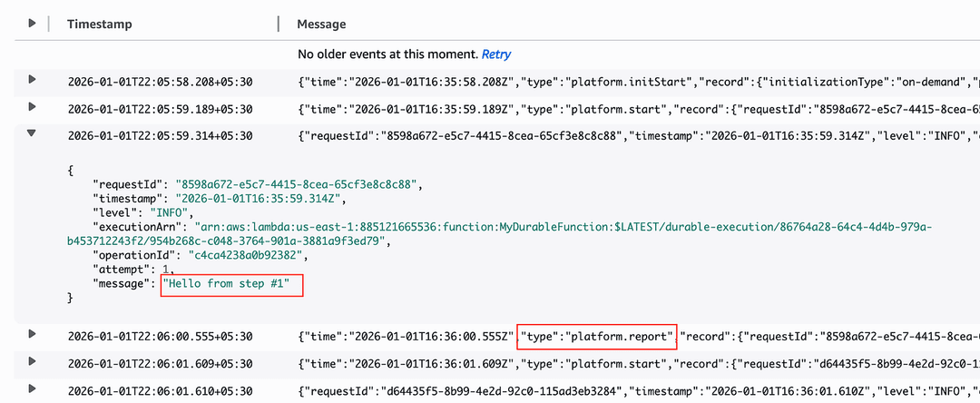Click the Timestamp column header
980x403 pixels.
tap(100, 25)
